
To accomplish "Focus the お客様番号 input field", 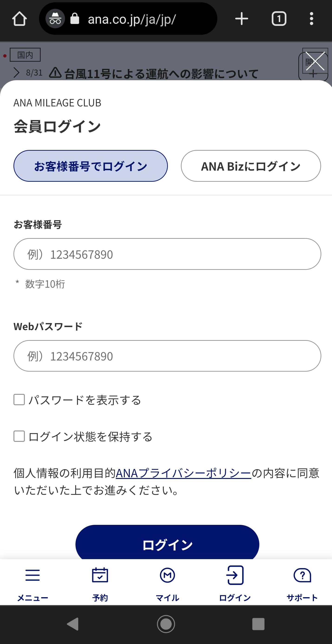I will 167,254.
